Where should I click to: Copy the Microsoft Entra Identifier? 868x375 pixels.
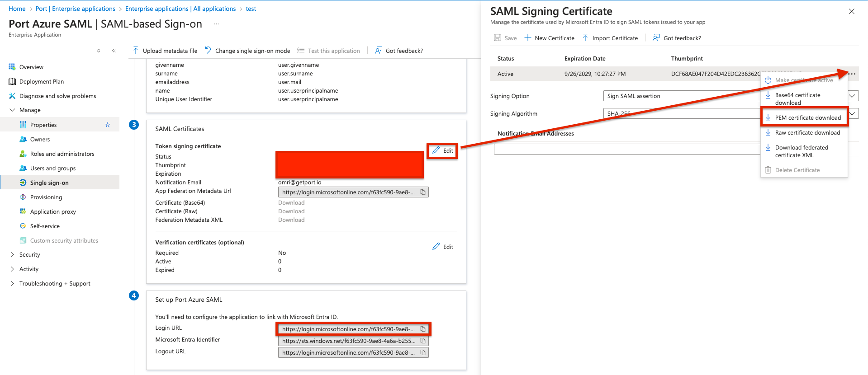[x=423, y=341]
